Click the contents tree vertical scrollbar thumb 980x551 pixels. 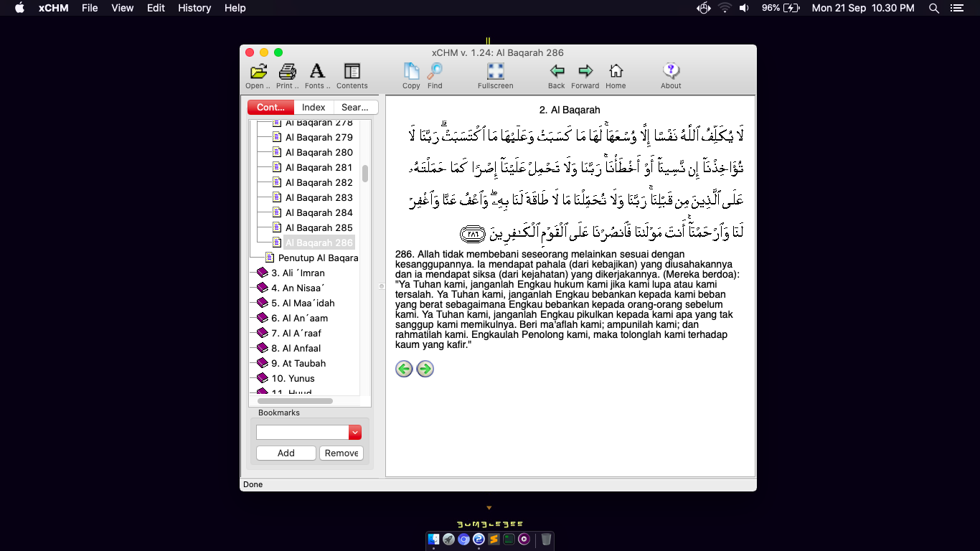point(365,174)
